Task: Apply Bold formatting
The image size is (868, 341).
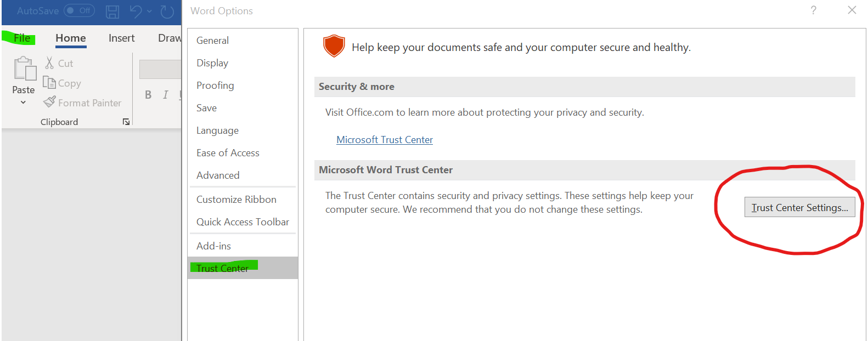Action: pos(148,95)
